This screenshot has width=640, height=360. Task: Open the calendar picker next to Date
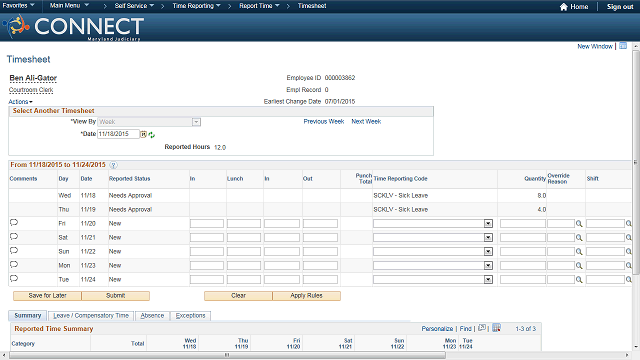coord(143,134)
